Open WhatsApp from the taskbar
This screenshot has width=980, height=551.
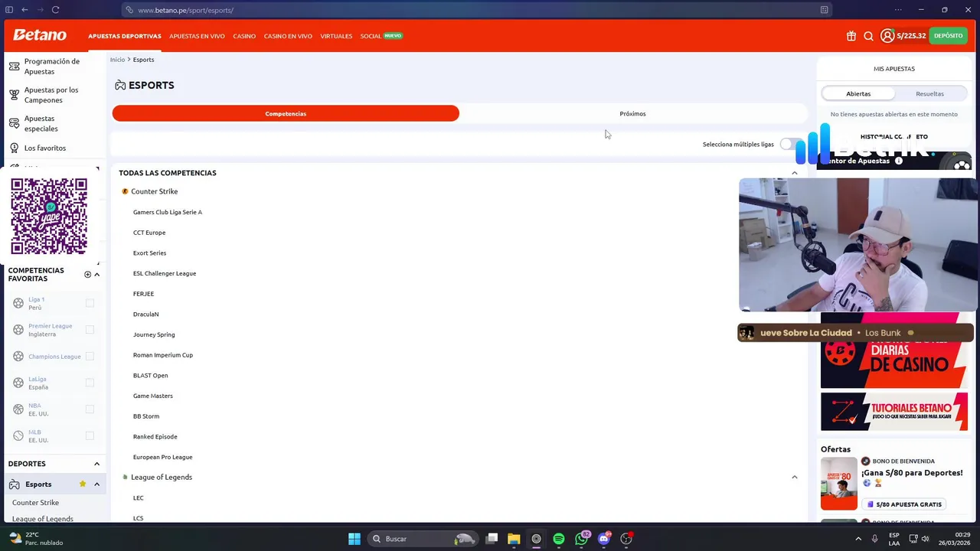click(582, 539)
